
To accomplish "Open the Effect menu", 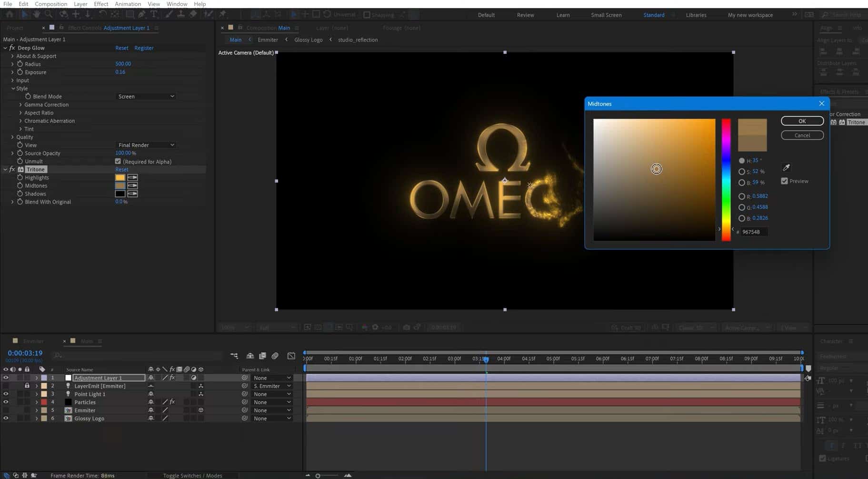I will click(101, 4).
